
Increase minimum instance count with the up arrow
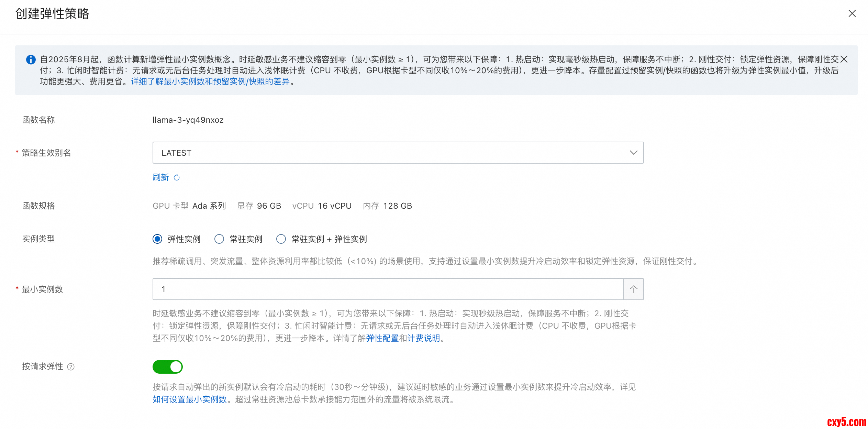point(633,289)
